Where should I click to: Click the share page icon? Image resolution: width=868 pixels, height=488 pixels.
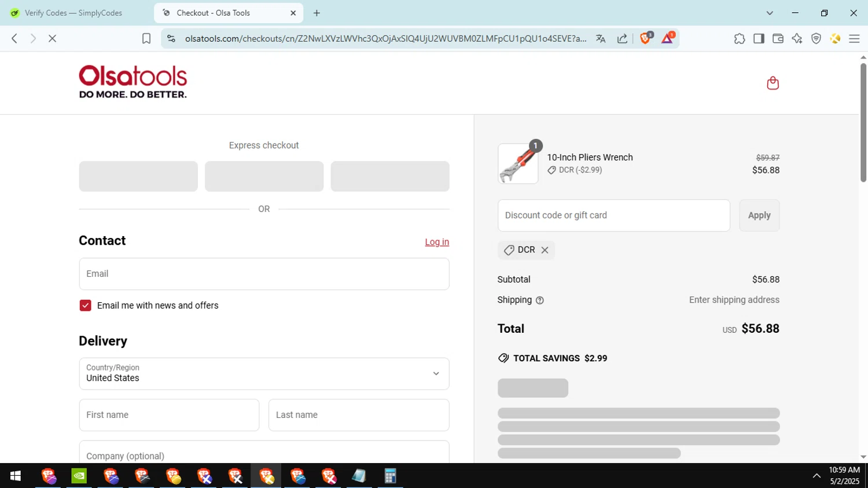tap(622, 39)
